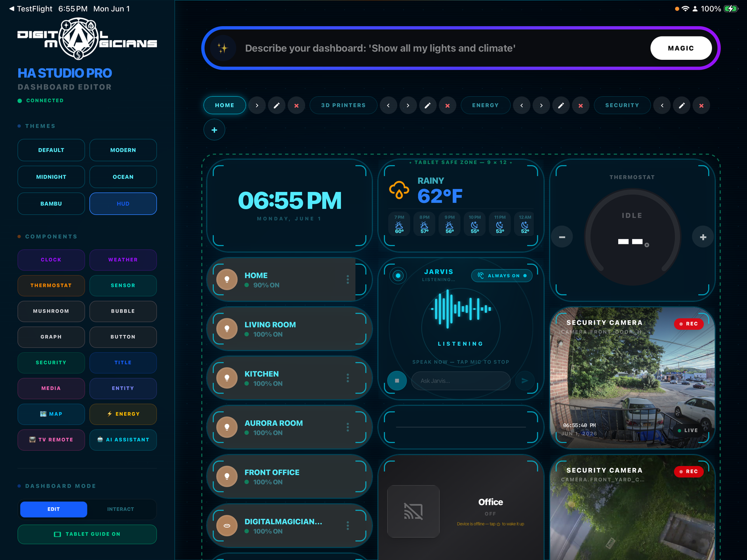The image size is (747, 560).
Task: Apply the Midnight theme
Action: click(51, 177)
